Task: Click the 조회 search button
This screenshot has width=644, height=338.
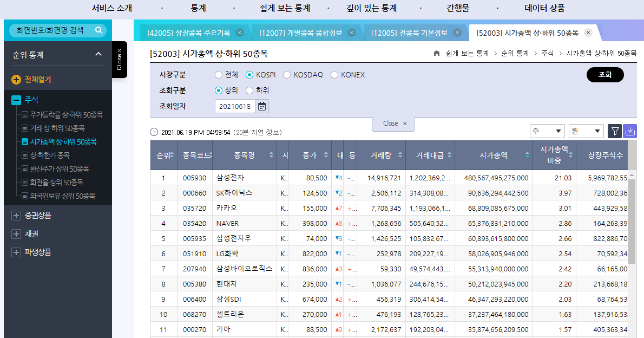Action: [605, 75]
